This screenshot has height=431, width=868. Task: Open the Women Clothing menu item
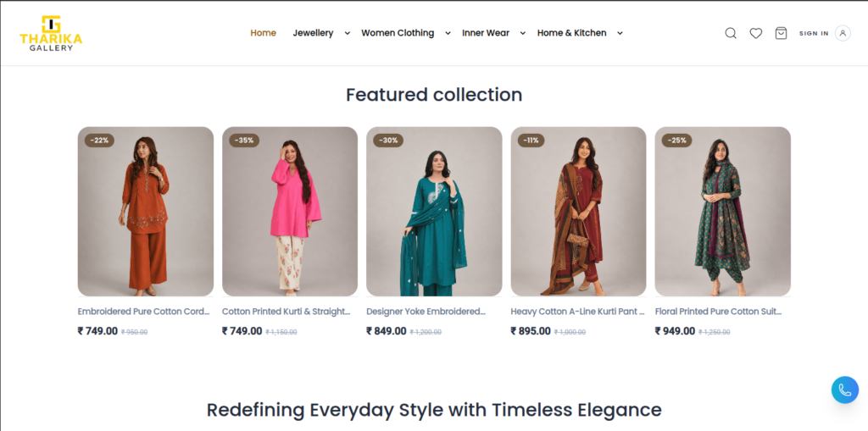click(x=398, y=33)
